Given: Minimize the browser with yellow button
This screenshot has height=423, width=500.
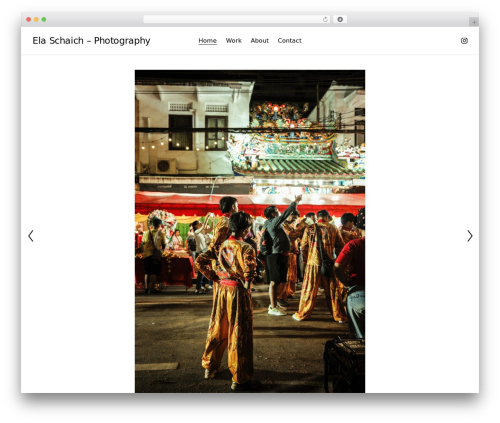Looking at the screenshot, I should coord(36,20).
